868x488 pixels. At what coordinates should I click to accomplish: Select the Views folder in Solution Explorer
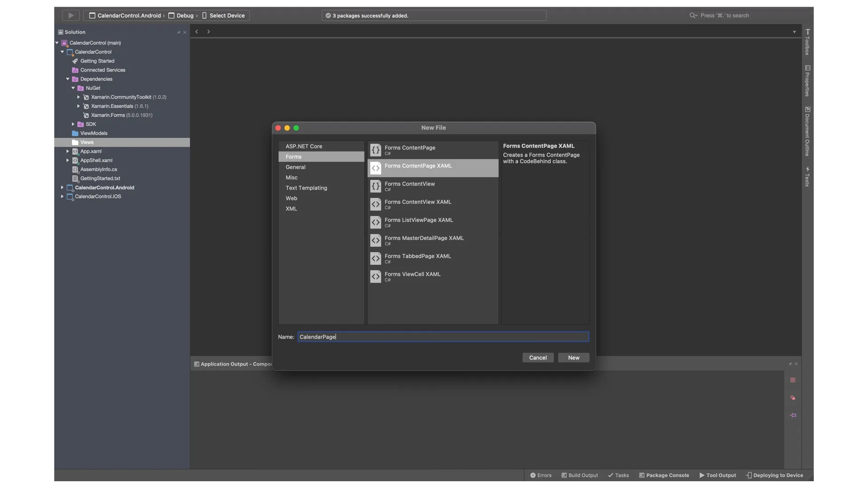(86, 142)
